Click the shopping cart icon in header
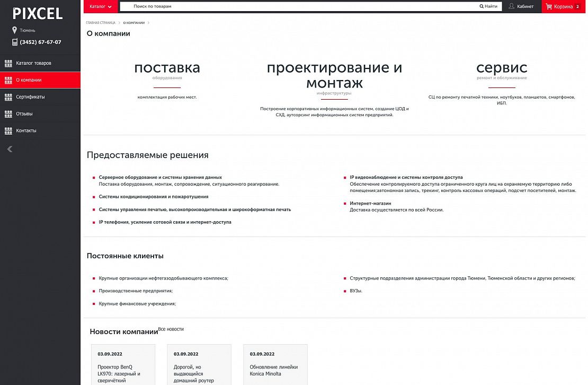This screenshot has width=588, height=385. click(548, 6)
